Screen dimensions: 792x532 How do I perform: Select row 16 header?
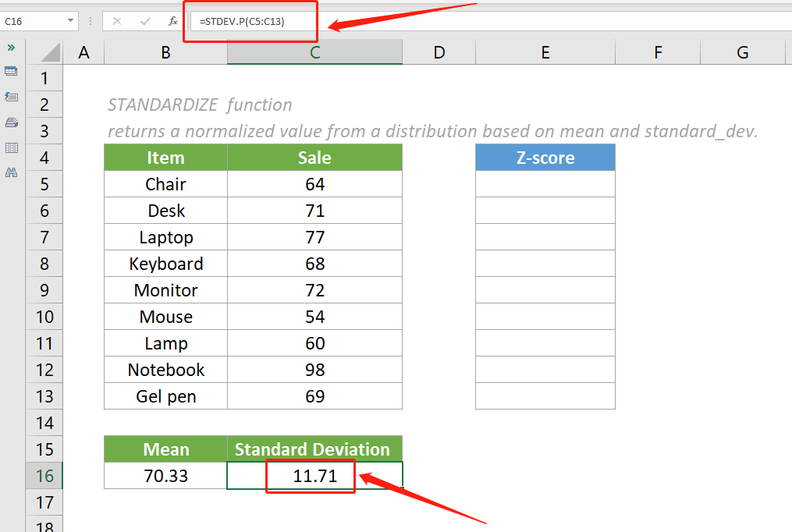coord(44,476)
